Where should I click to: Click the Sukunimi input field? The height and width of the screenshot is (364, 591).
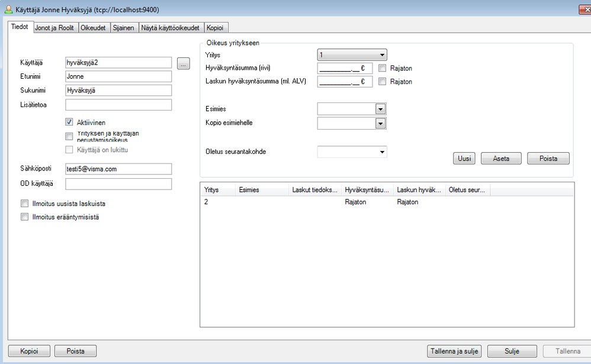coord(118,91)
